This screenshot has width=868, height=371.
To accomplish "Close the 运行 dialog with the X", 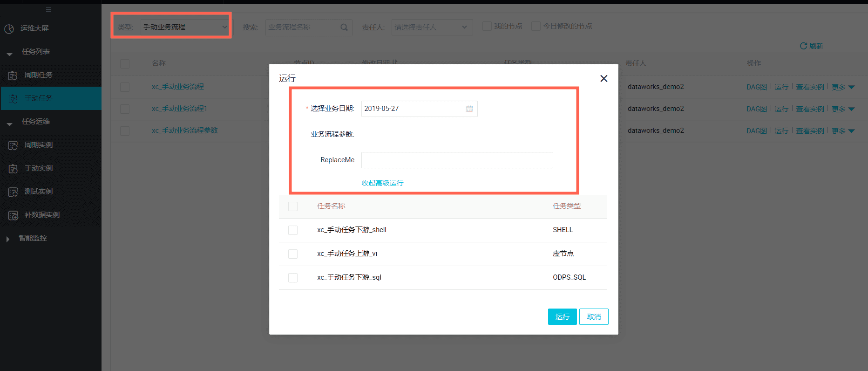I will pyautogui.click(x=604, y=78).
